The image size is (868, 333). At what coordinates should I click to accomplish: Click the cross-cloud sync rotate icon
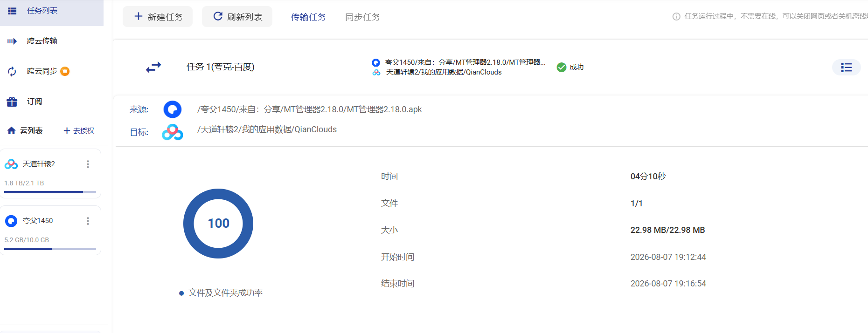pos(12,71)
